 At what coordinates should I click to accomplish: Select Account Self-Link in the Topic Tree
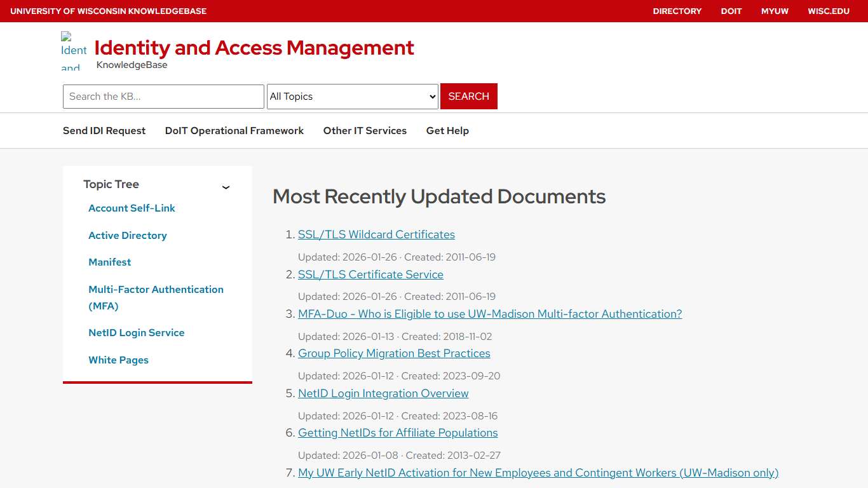[x=132, y=208]
